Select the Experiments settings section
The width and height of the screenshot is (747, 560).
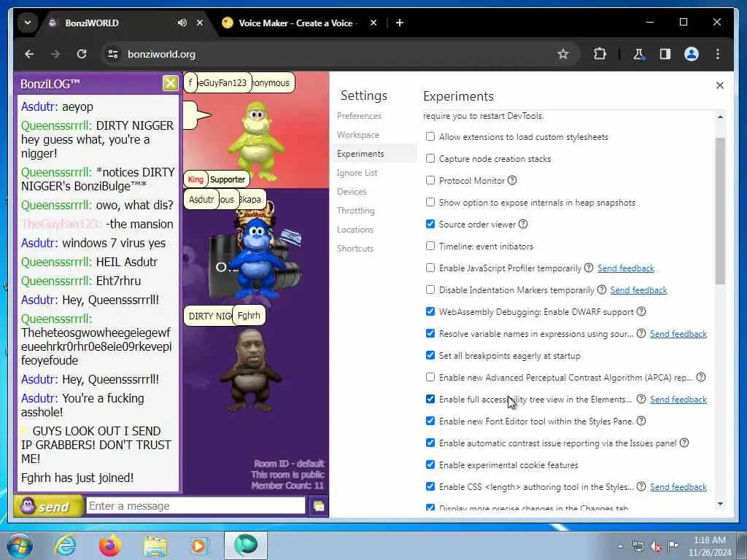click(x=360, y=154)
